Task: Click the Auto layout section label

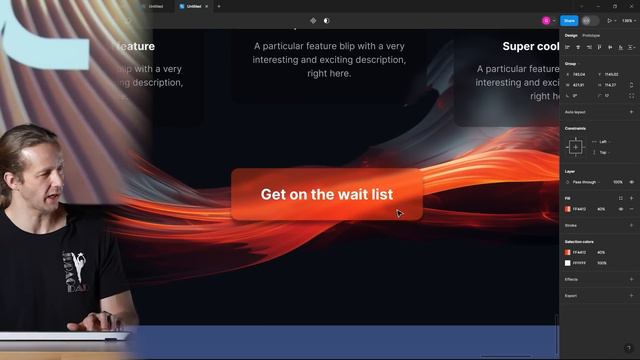Action: (x=575, y=112)
